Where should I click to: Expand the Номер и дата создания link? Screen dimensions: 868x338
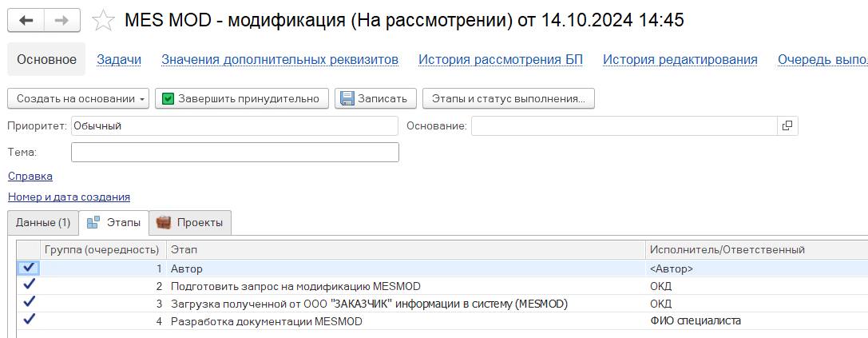coord(69,197)
